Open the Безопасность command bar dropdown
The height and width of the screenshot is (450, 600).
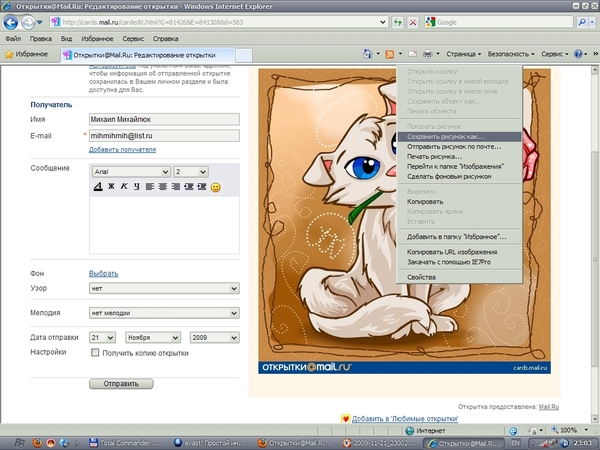click(x=510, y=54)
